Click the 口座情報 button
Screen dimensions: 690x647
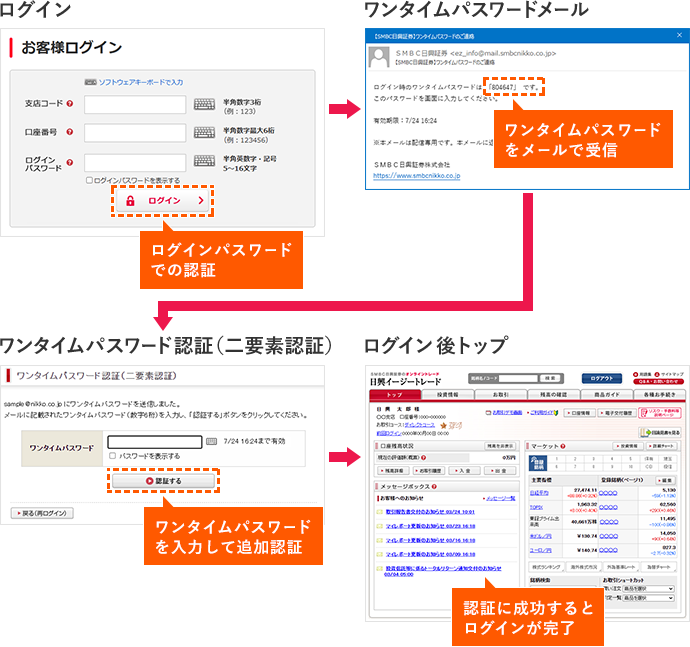point(579,413)
